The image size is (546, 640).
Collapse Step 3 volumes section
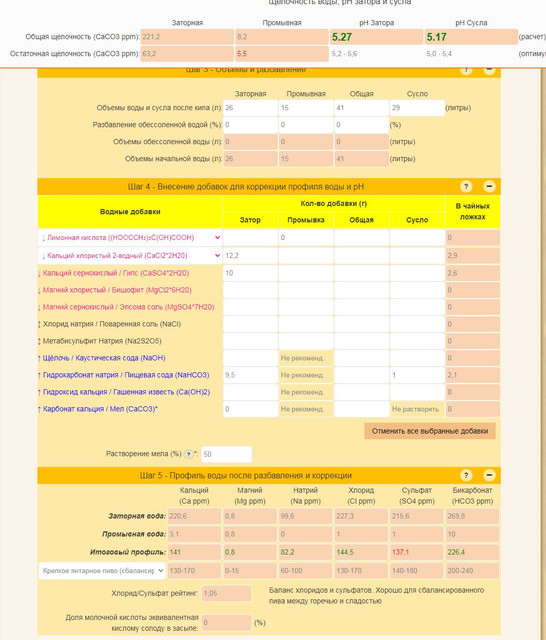coord(489,71)
